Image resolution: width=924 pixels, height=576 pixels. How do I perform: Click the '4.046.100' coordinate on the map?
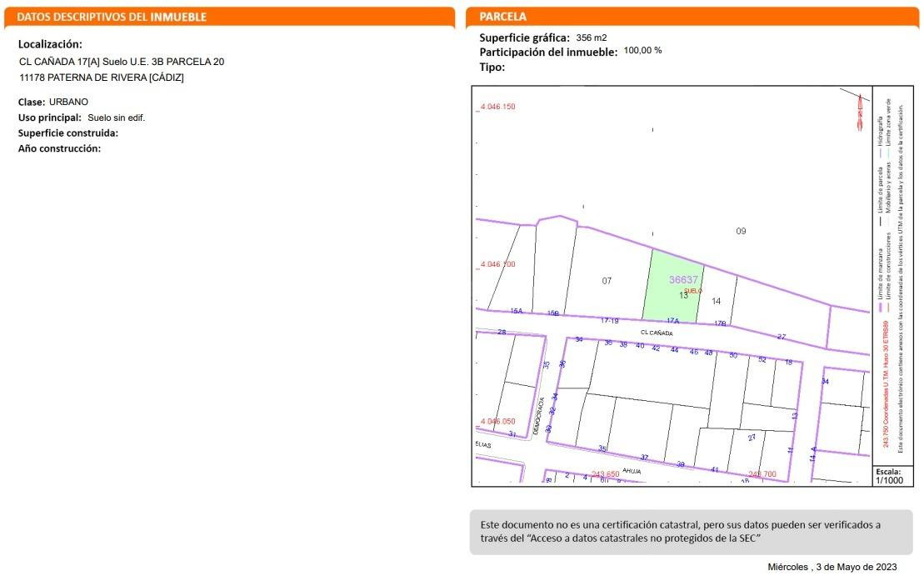coord(497,264)
